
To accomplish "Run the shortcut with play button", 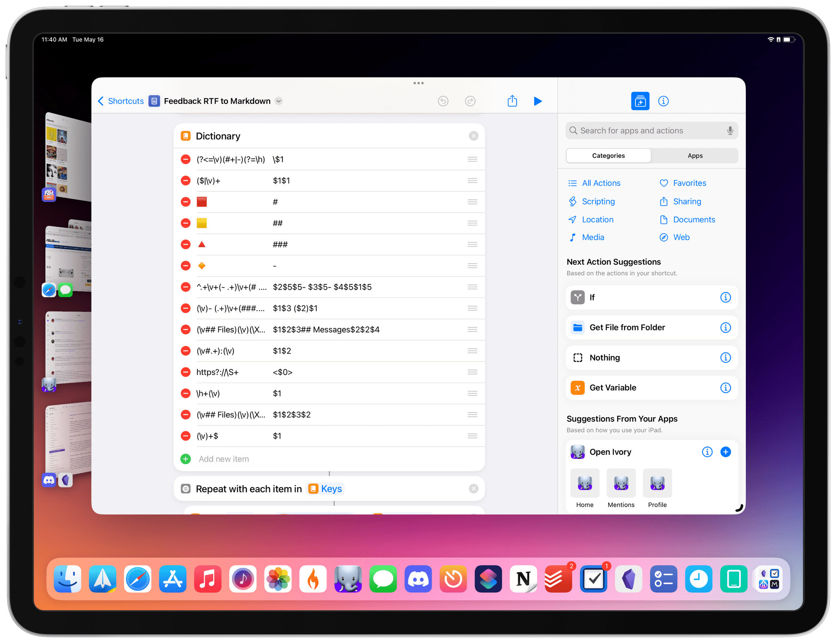I will 538,101.
